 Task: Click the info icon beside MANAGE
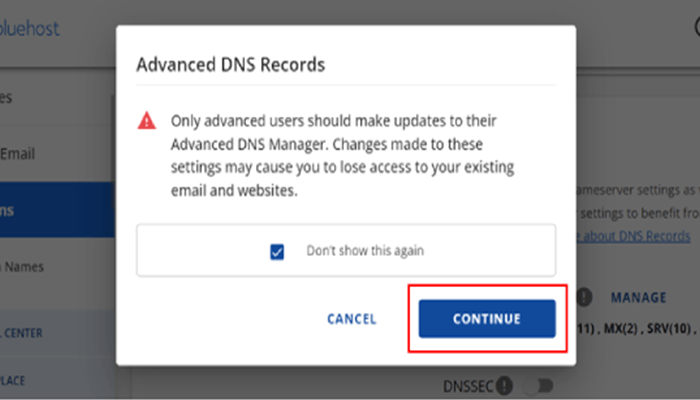point(584,297)
